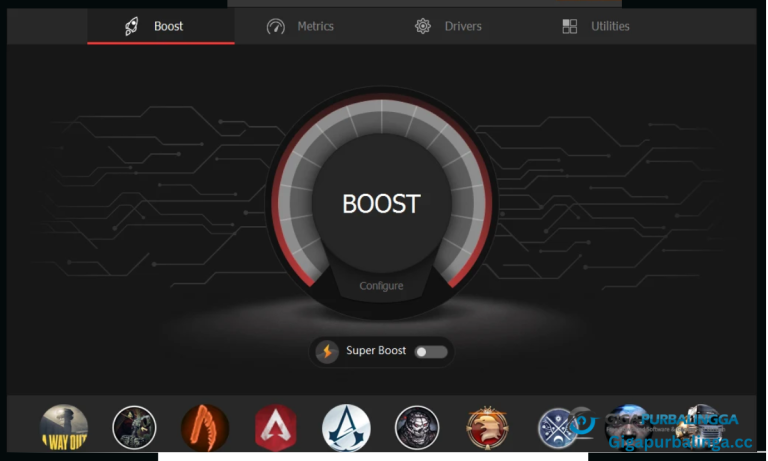Screen dimensions: 768x461
Task: Select the golden eagle emblem game icon
Action: [488, 427]
